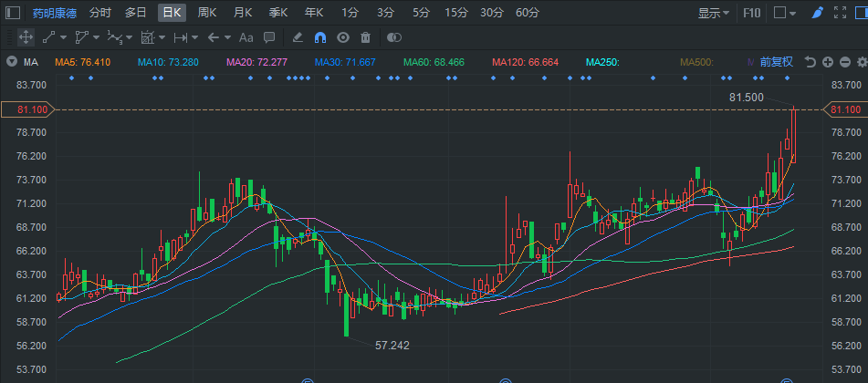Switch to 周K weekly chart
868x383 pixels.
pos(207,12)
